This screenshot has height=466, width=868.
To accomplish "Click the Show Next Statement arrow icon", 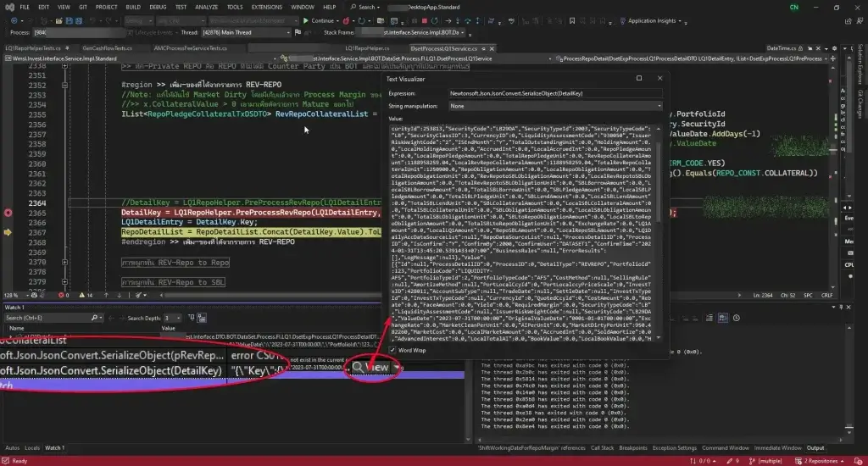I will pos(448,21).
